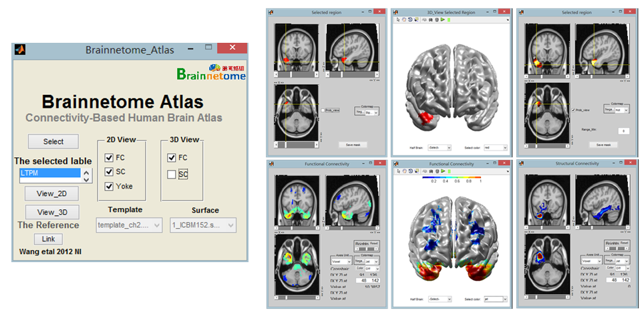Select the arrow pointer tool in 3D_View toolbar
The height and width of the screenshot is (315, 644).
click(397, 19)
